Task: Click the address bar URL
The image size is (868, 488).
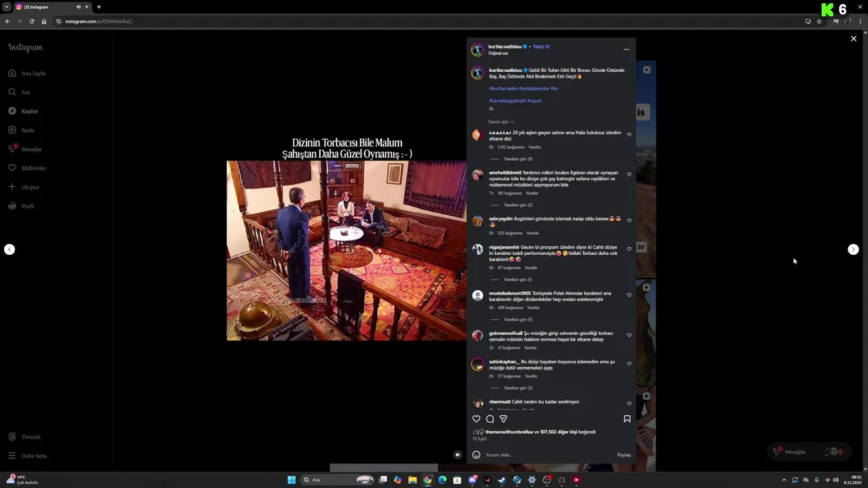Action: click(x=99, y=21)
